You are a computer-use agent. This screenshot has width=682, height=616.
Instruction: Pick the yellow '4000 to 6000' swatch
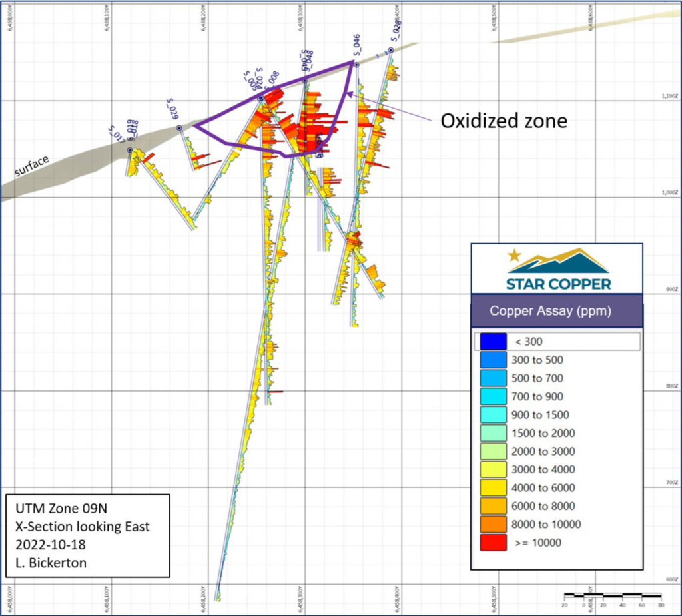coord(492,487)
